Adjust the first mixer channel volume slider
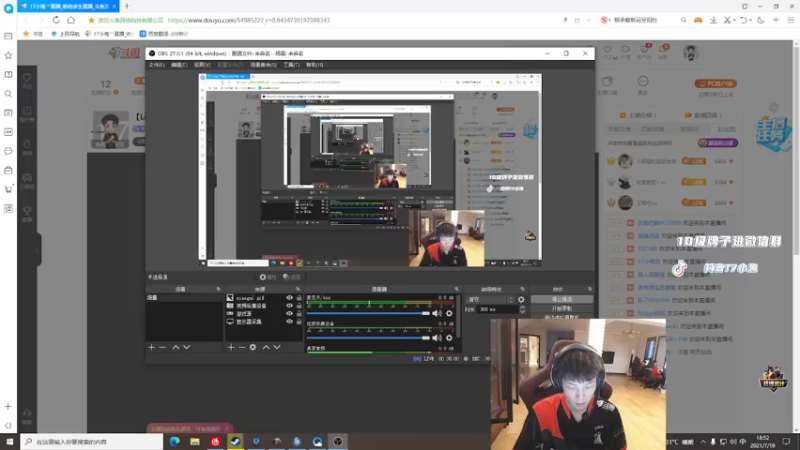This screenshot has width=800, height=450. [368, 313]
